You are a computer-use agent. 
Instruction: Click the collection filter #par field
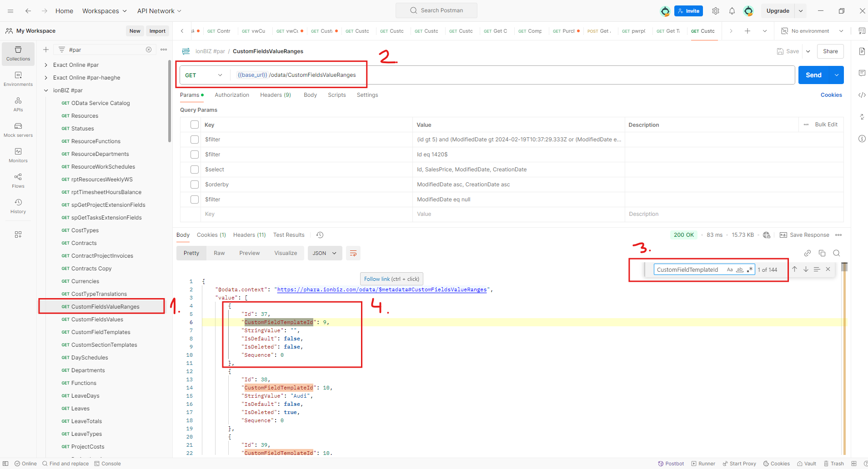[105, 50]
